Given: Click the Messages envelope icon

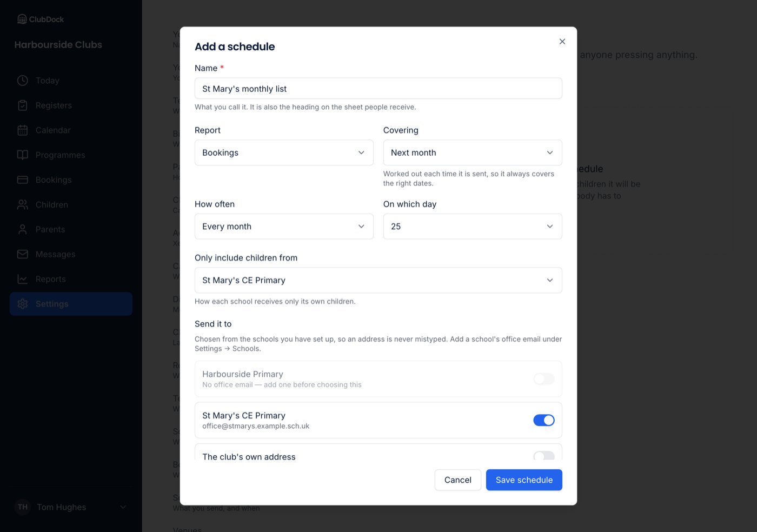Looking at the screenshot, I should coord(23,255).
